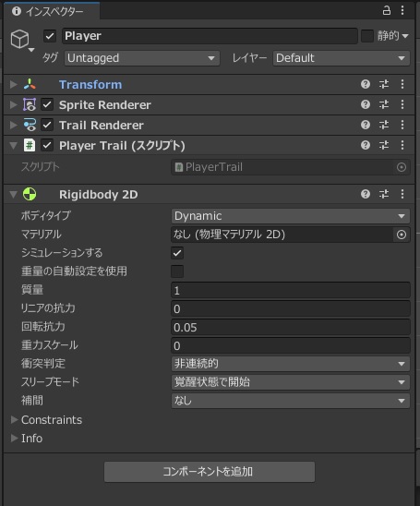Click the Inspector lock icon
420x506 pixels.
click(x=386, y=10)
